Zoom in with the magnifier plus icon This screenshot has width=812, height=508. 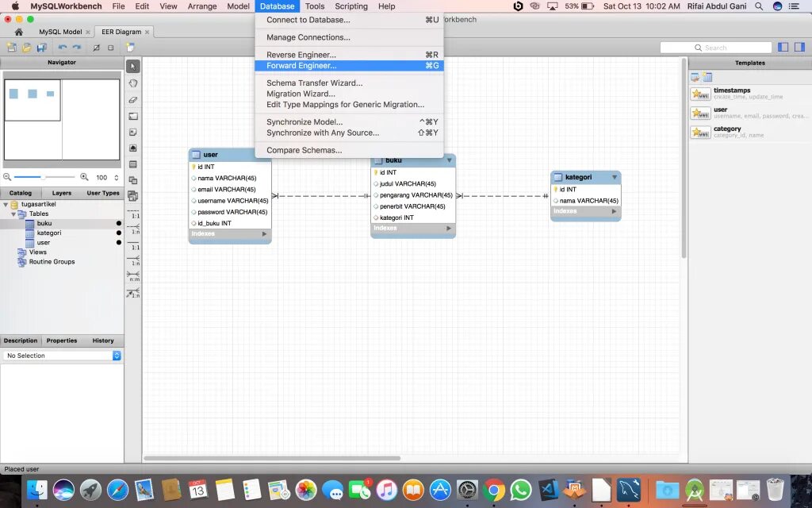point(84,177)
